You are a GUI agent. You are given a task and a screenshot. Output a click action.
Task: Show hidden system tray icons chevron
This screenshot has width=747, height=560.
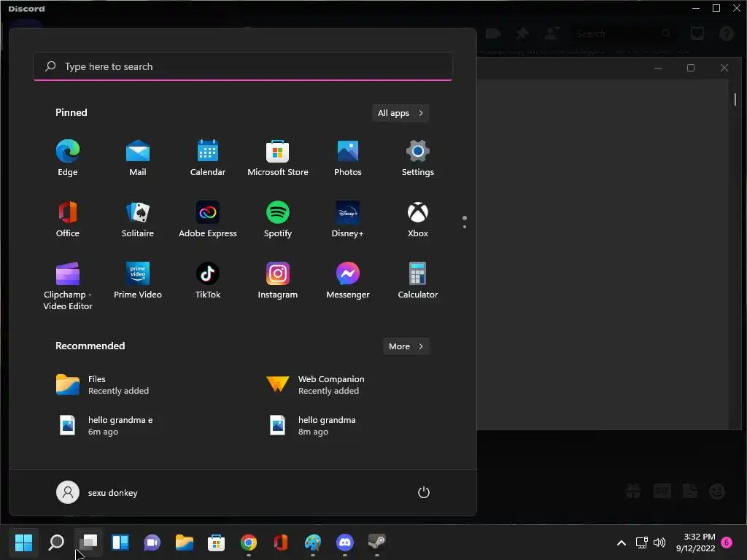click(x=622, y=542)
